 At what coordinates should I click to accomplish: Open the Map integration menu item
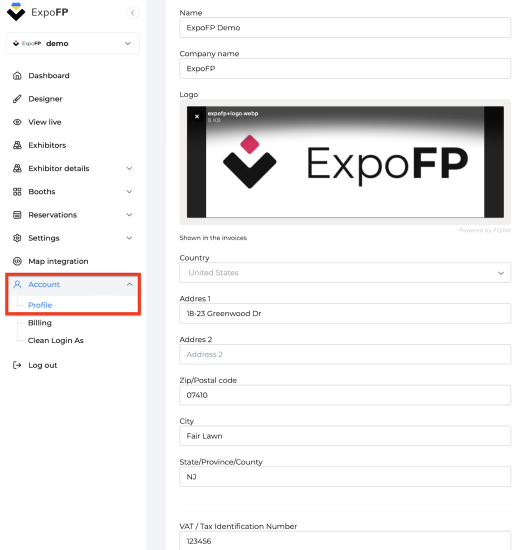click(x=58, y=261)
